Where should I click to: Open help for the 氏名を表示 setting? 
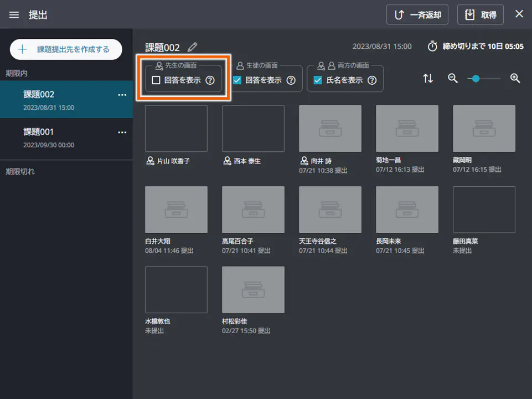373,79
